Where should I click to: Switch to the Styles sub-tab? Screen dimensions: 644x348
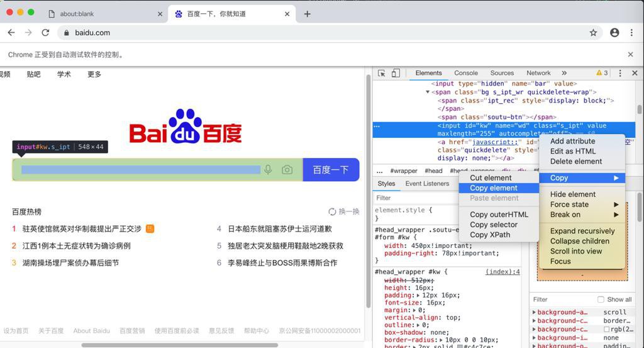point(386,184)
